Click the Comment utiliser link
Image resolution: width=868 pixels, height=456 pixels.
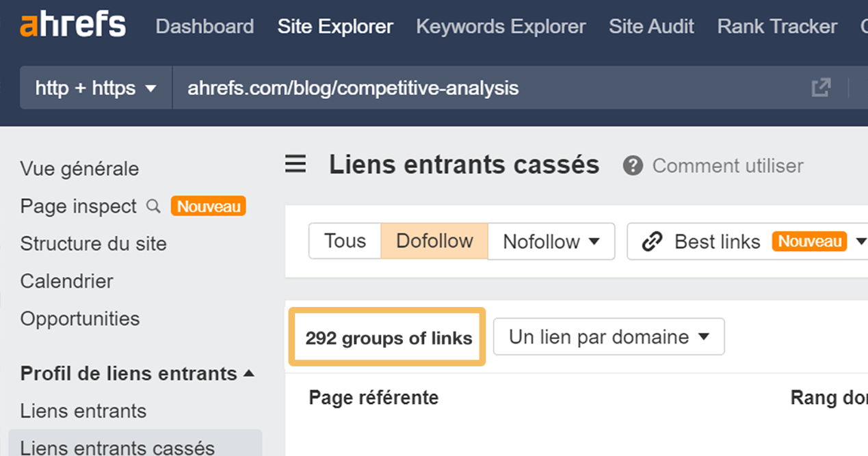coord(728,165)
